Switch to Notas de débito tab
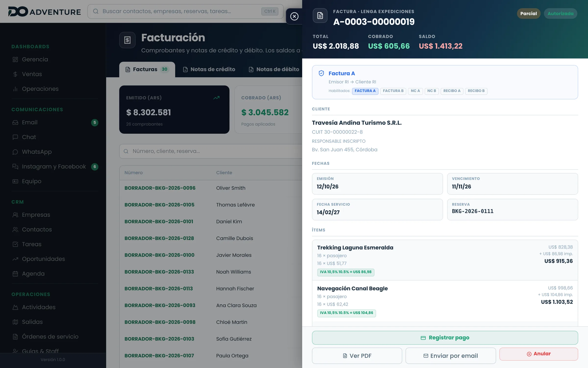588x368 pixels. pos(274,69)
